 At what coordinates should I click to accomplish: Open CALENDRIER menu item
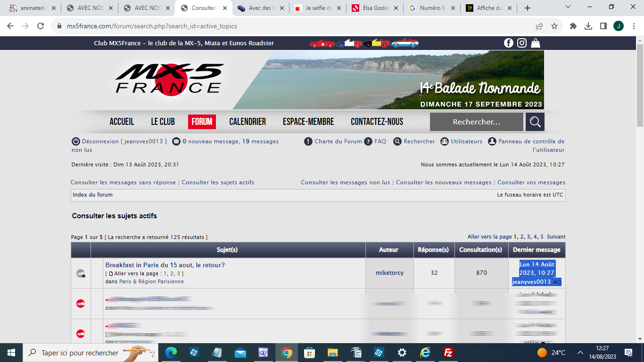click(x=248, y=122)
